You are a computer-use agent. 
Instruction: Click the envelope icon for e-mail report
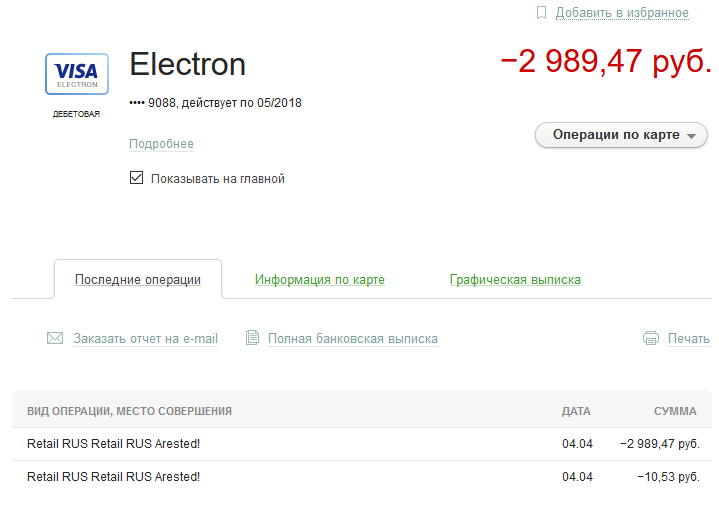click(x=55, y=338)
